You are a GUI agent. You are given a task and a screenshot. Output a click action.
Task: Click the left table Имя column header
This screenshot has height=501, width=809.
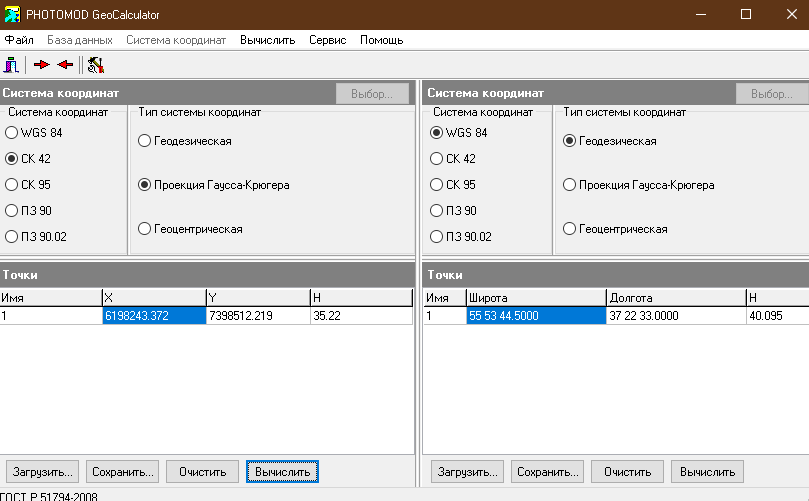tap(51, 298)
